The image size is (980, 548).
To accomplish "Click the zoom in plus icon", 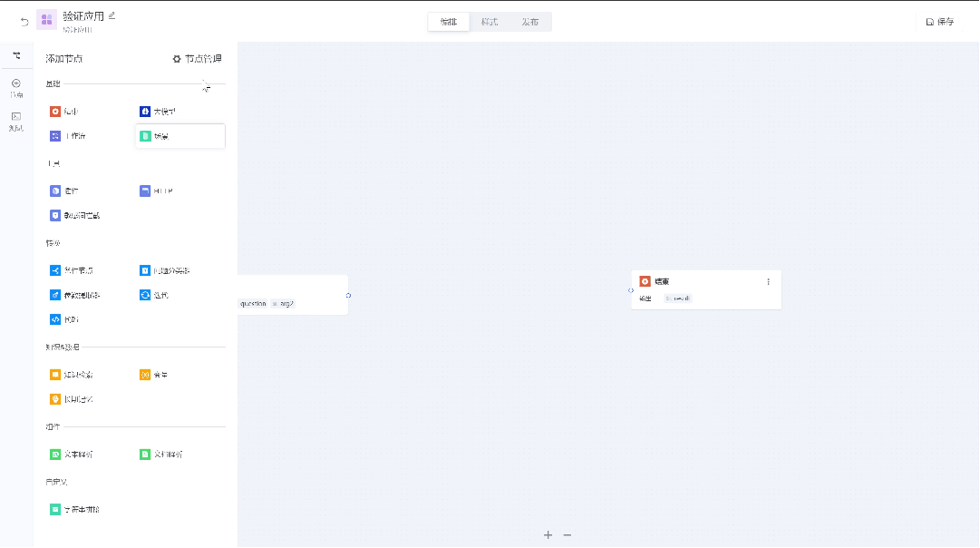I will [x=548, y=535].
